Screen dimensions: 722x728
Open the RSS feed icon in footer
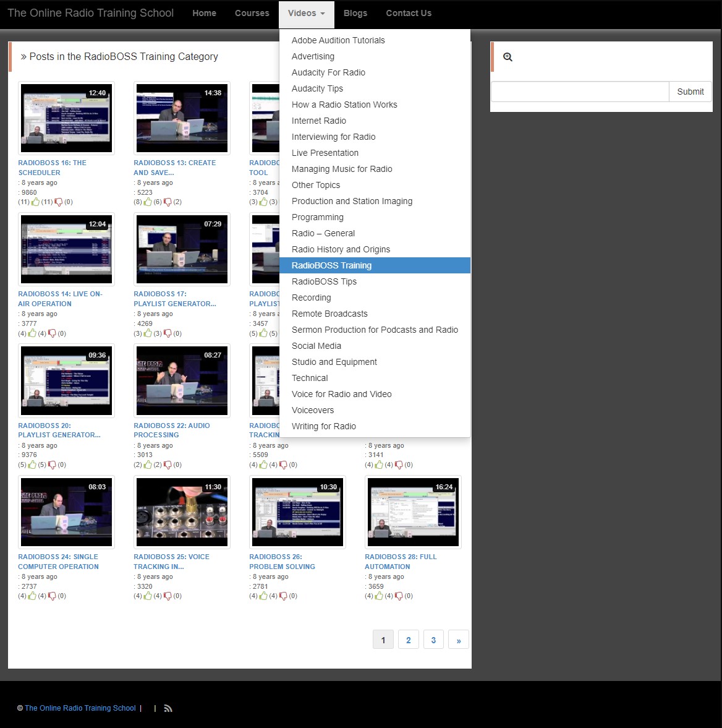(x=168, y=708)
